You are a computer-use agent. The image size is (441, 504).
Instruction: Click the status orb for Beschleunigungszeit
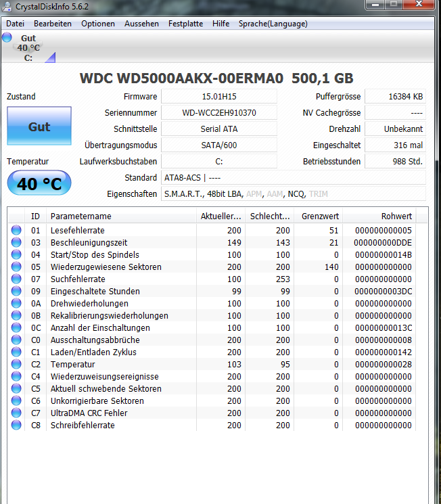tap(16, 242)
